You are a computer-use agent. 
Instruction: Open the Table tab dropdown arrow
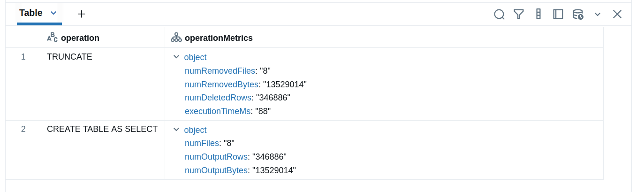[x=53, y=13]
